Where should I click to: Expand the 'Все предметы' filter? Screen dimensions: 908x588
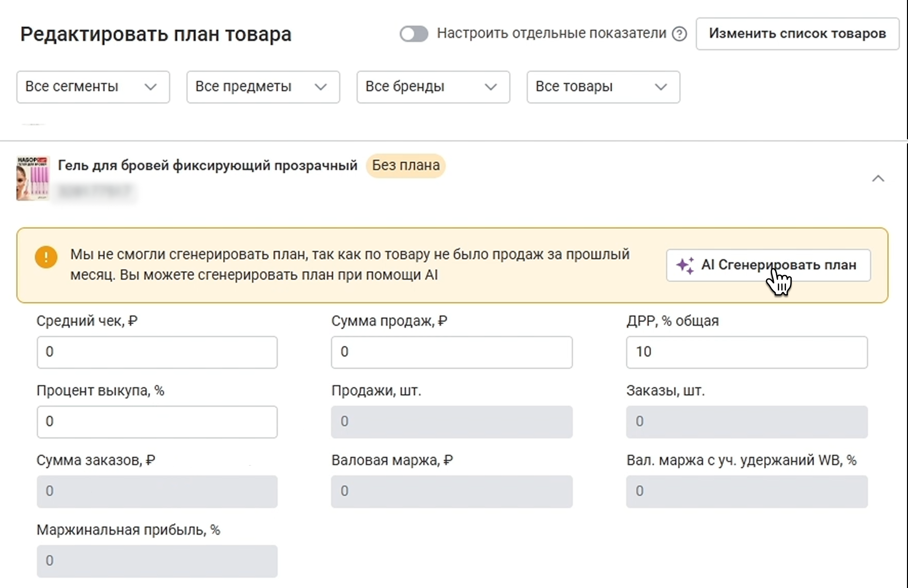263,87
